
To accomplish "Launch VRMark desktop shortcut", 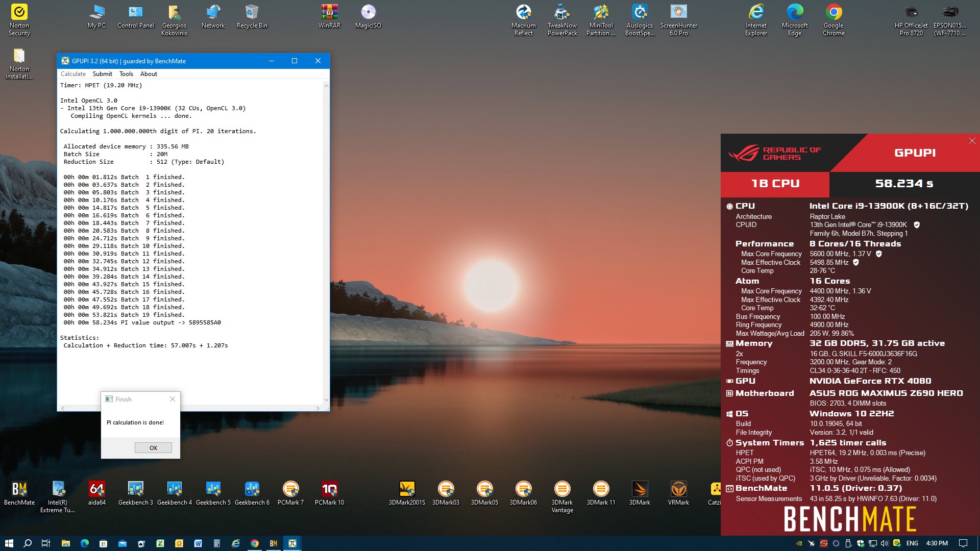I will (678, 493).
